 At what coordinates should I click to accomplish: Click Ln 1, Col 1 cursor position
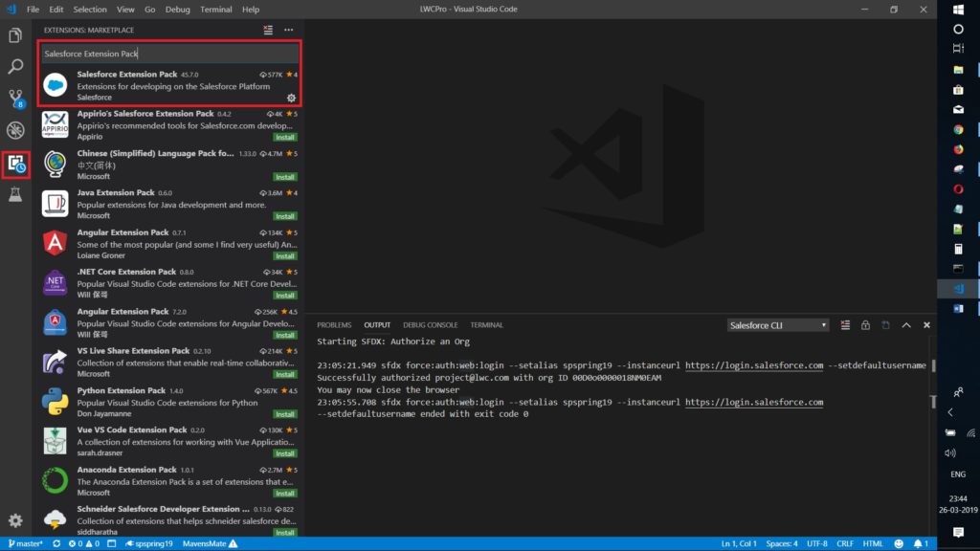coord(739,543)
